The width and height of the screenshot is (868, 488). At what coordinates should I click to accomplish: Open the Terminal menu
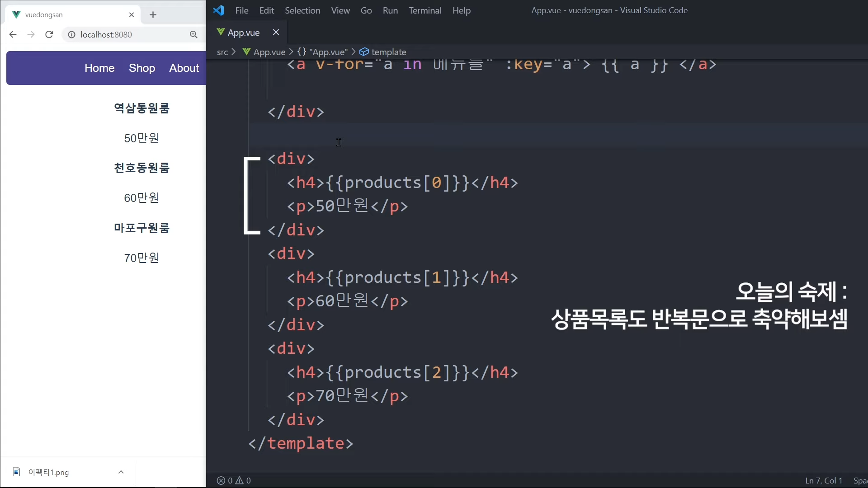tap(425, 10)
